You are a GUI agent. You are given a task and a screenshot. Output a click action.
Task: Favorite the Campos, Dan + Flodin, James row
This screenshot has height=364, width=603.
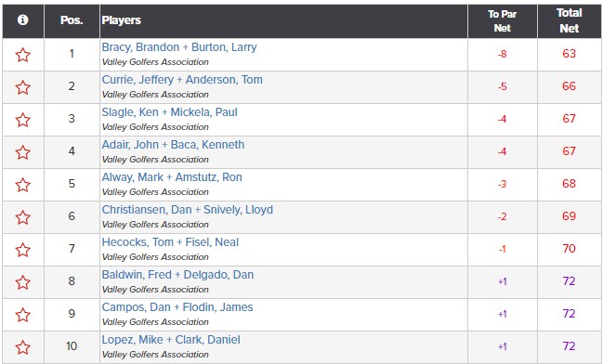(22, 315)
